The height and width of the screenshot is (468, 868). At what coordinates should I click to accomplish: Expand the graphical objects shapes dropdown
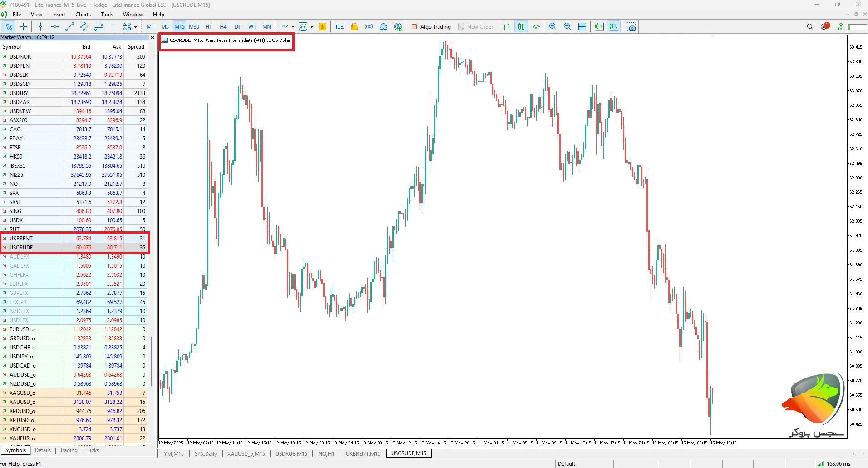(x=136, y=27)
